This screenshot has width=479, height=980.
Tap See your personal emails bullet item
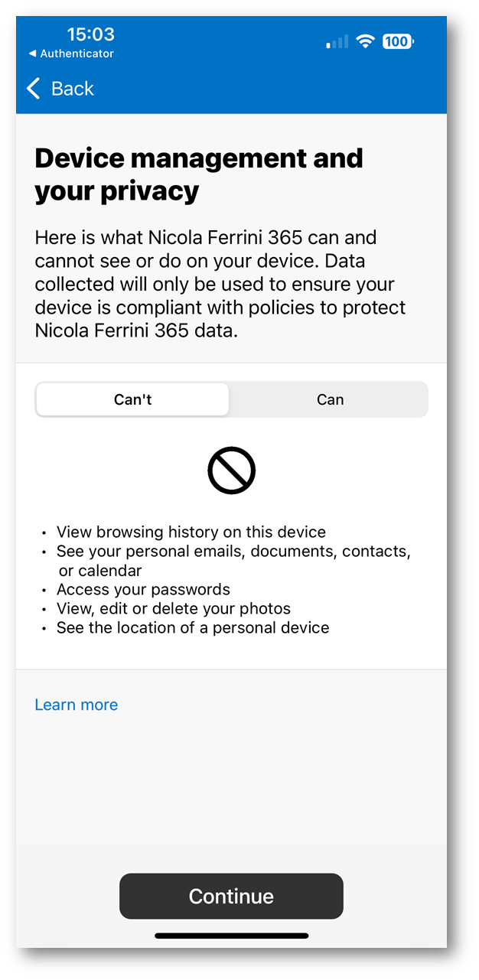pos(234,561)
